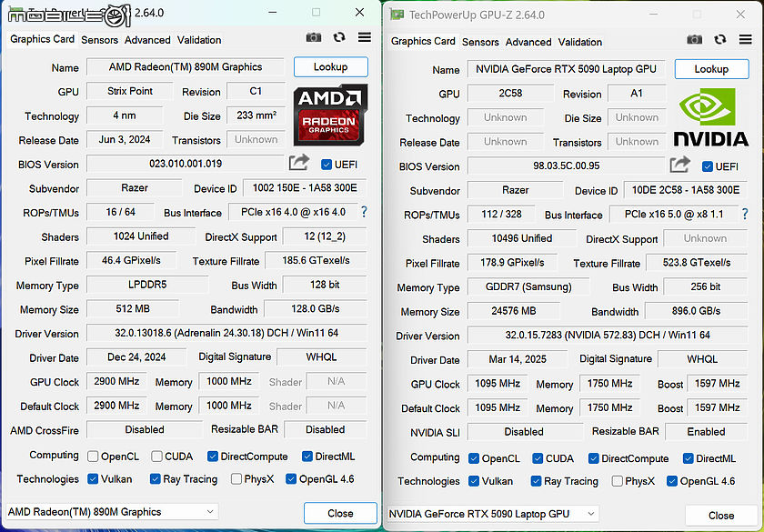Click Close button in AMD window
Viewport: 764px width, 532px height.
coord(340,513)
